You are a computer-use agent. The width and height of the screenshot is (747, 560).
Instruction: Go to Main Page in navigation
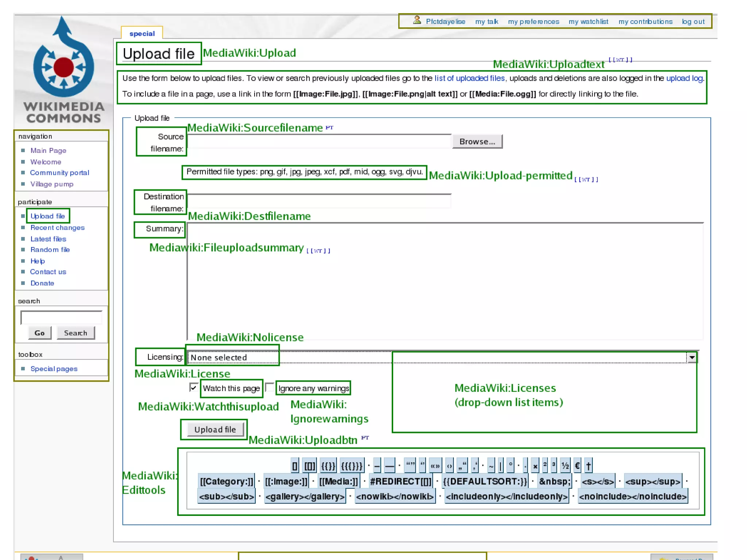click(x=48, y=150)
